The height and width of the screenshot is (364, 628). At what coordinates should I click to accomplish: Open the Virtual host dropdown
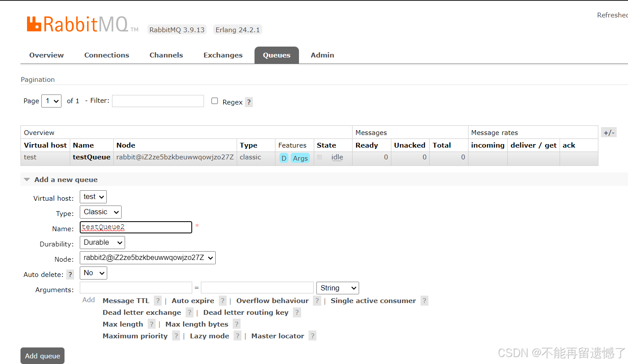click(x=93, y=197)
